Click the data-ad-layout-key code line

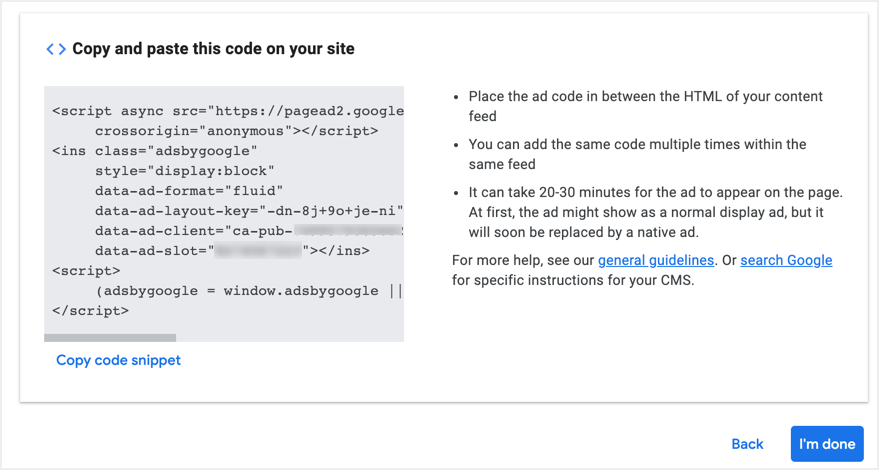pyautogui.click(x=249, y=210)
